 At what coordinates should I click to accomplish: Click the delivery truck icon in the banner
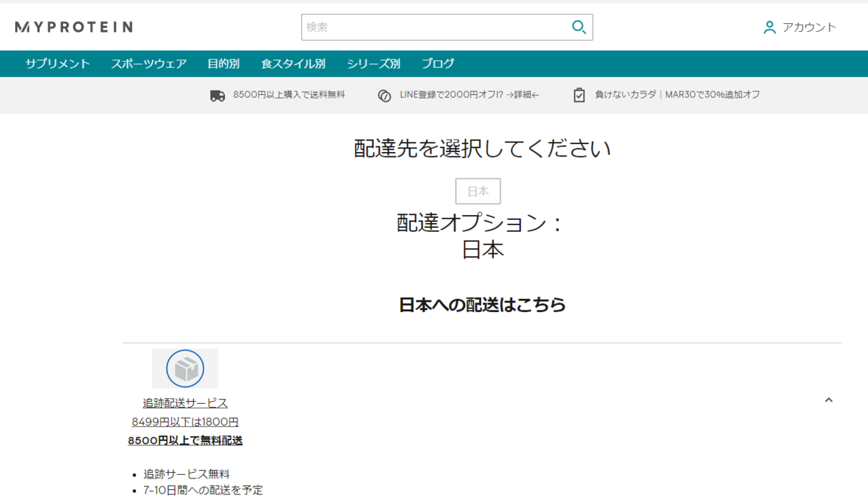pyautogui.click(x=218, y=95)
